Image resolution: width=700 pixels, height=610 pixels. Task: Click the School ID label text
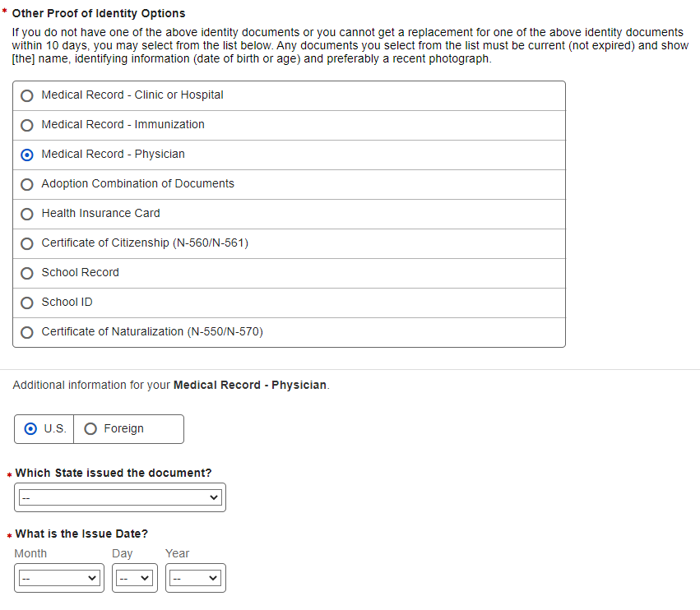point(67,302)
